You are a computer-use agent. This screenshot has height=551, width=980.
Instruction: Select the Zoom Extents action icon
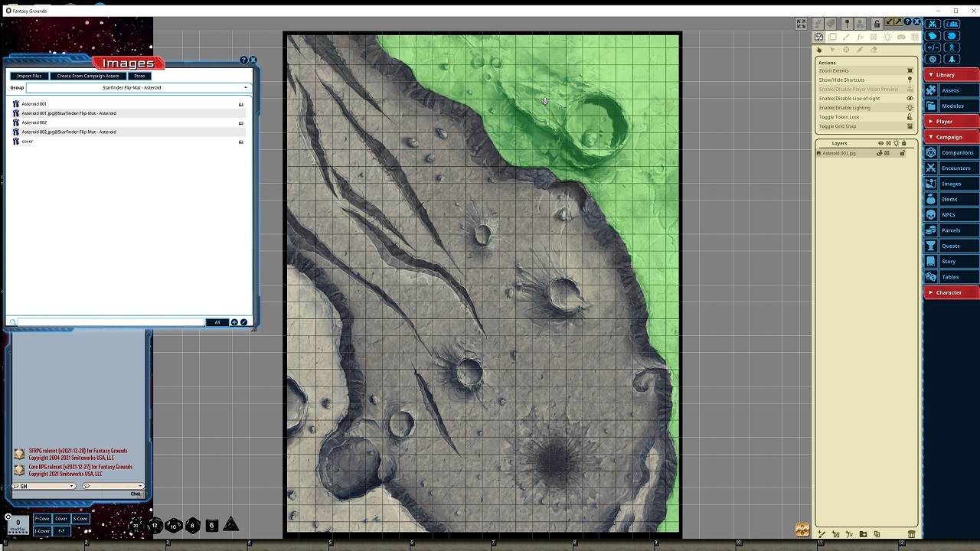(x=911, y=70)
